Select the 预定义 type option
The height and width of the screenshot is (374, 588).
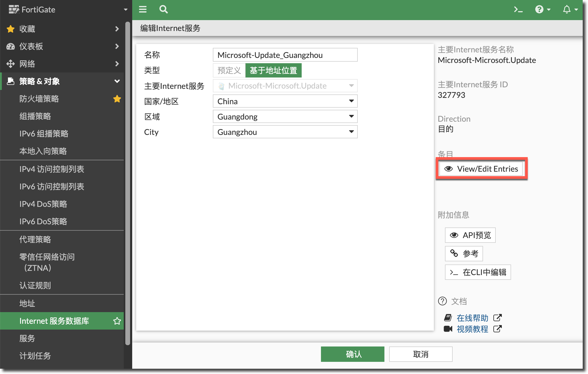pyautogui.click(x=229, y=70)
